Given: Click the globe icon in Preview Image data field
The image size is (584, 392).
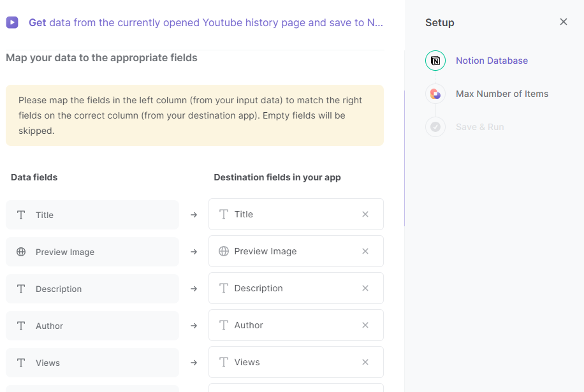Looking at the screenshot, I should coord(21,252).
